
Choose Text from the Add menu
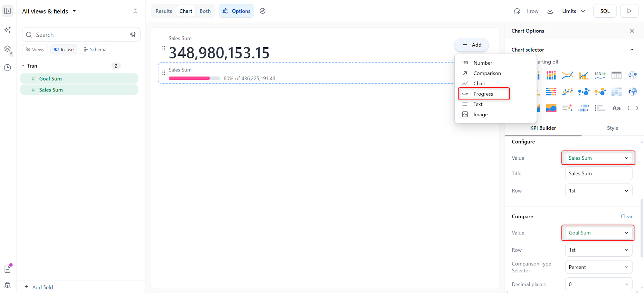point(495,104)
